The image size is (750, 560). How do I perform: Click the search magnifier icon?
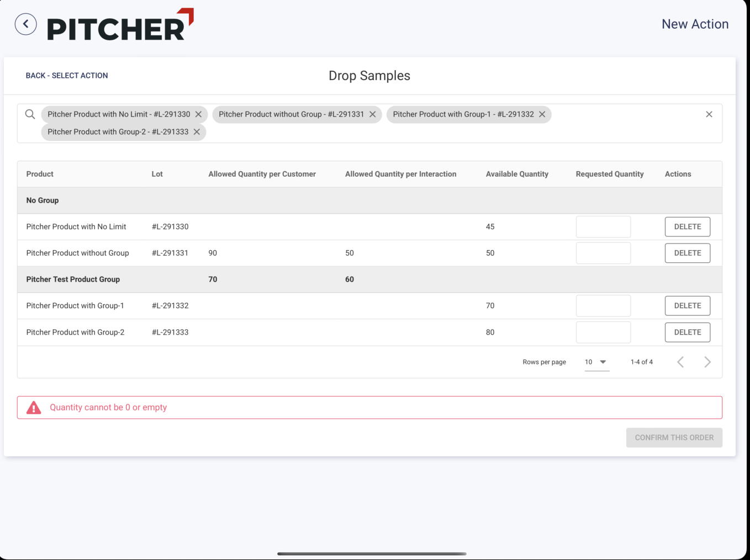coord(30,114)
